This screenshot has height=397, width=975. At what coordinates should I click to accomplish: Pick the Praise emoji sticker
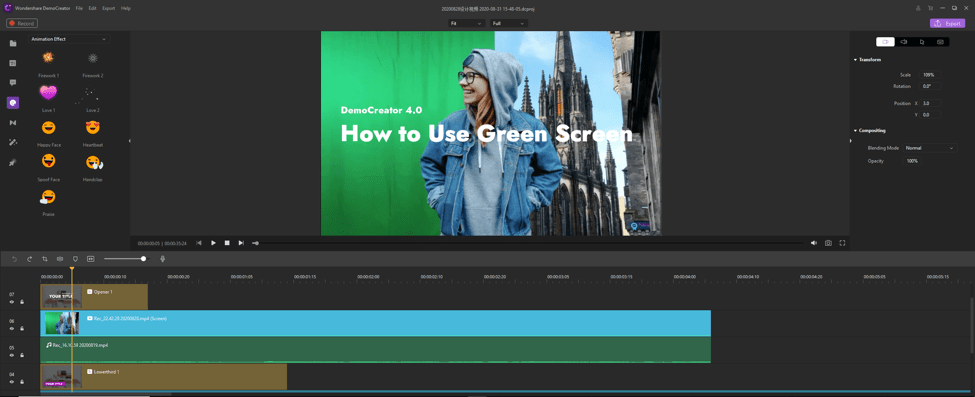48,197
